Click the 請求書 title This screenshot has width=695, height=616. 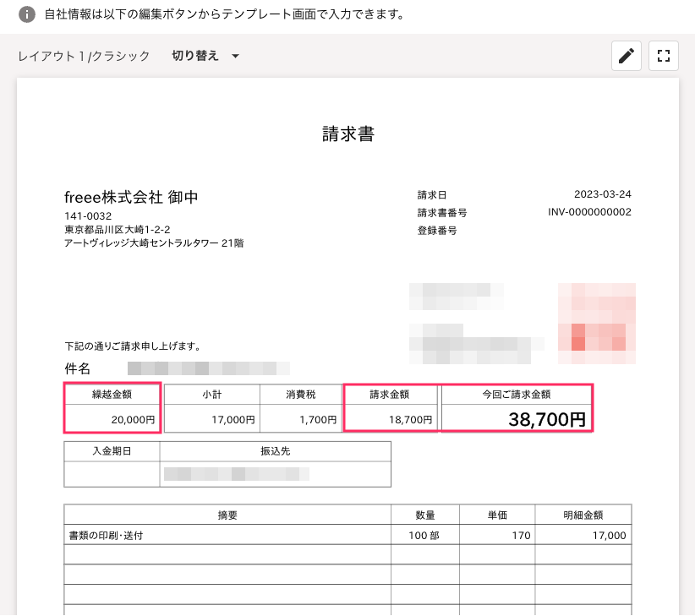point(348,134)
